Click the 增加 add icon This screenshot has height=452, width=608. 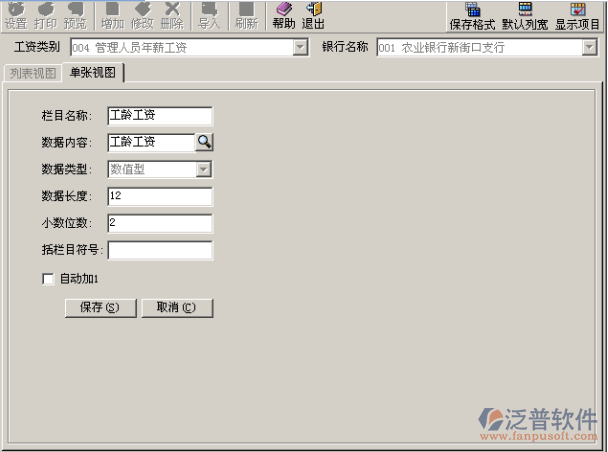(112, 16)
